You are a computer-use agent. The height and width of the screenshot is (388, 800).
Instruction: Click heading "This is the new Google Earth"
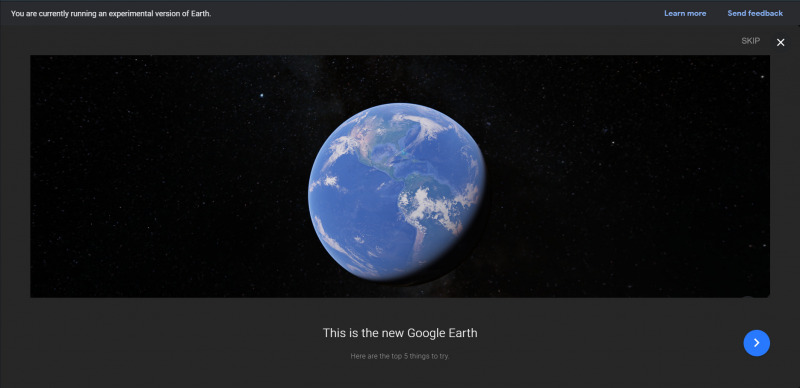pyautogui.click(x=400, y=333)
